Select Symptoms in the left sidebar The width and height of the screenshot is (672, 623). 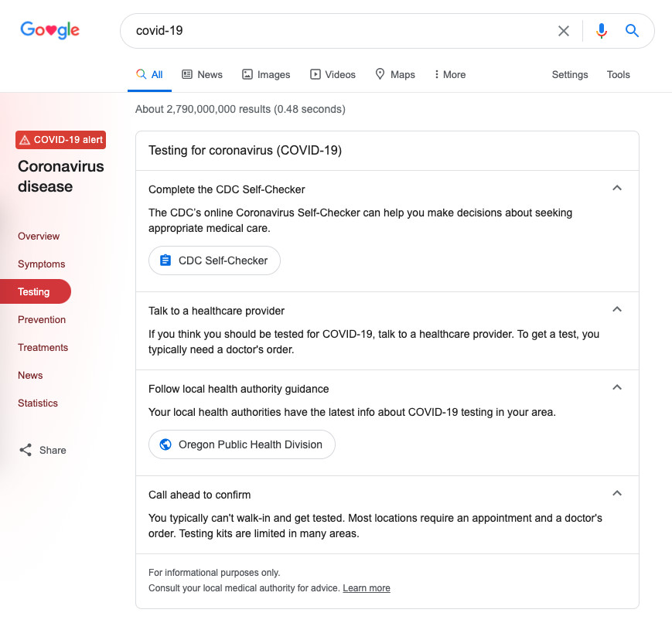point(42,264)
